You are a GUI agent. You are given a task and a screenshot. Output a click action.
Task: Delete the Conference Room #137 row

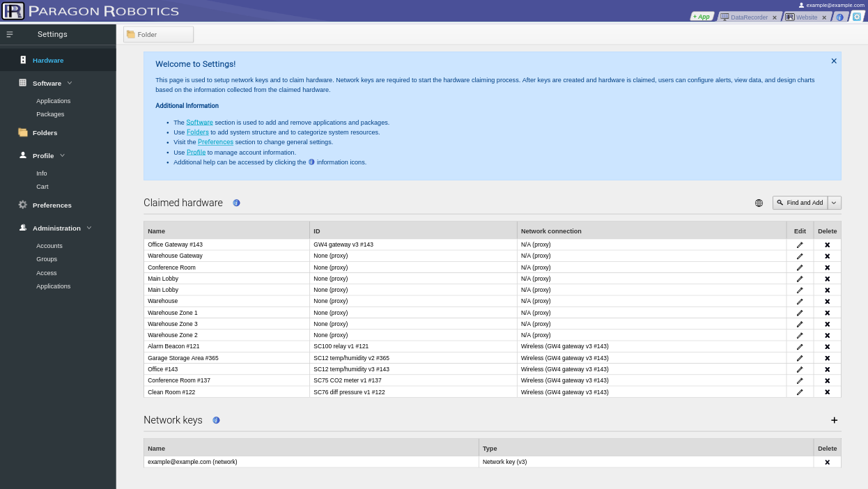[x=828, y=380]
